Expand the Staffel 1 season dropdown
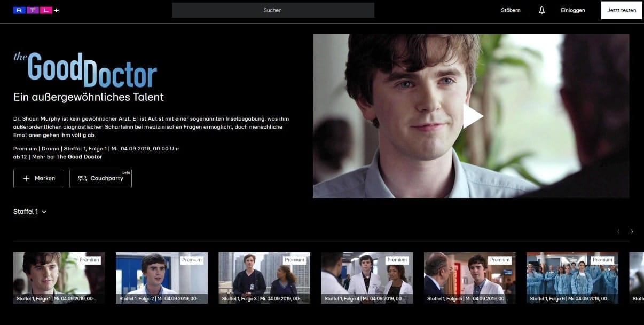This screenshot has height=325, width=644. click(30, 212)
